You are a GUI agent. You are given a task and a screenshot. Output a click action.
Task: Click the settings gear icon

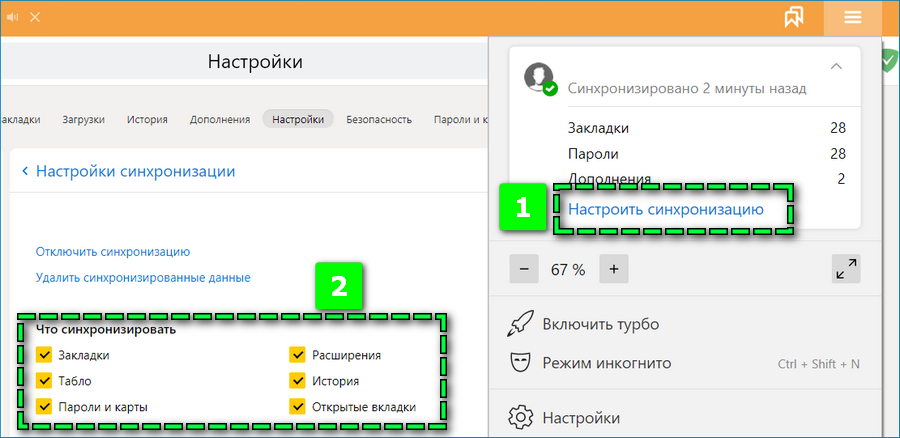pos(519,417)
